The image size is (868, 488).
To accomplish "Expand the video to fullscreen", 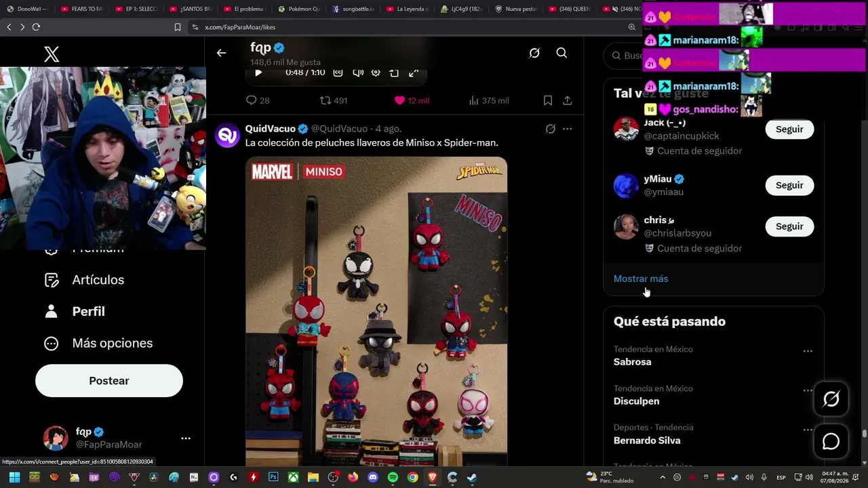I will click(x=413, y=73).
